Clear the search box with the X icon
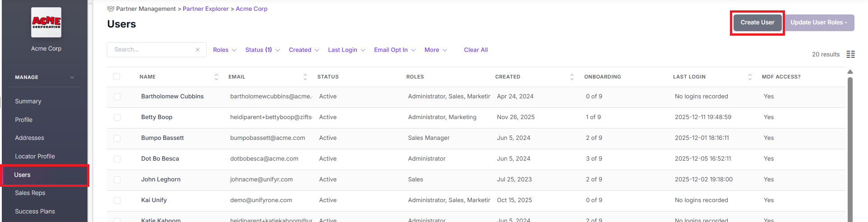 point(198,50)
